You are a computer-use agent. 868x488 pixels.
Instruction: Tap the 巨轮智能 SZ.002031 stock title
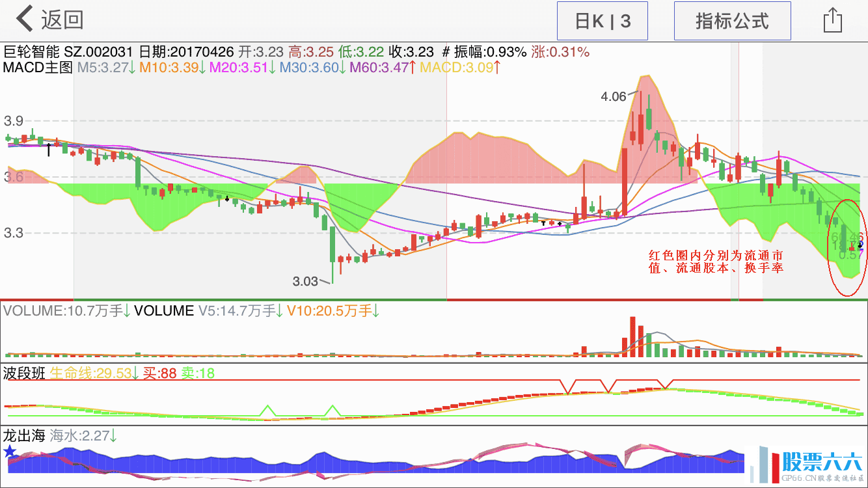[68, 52]
